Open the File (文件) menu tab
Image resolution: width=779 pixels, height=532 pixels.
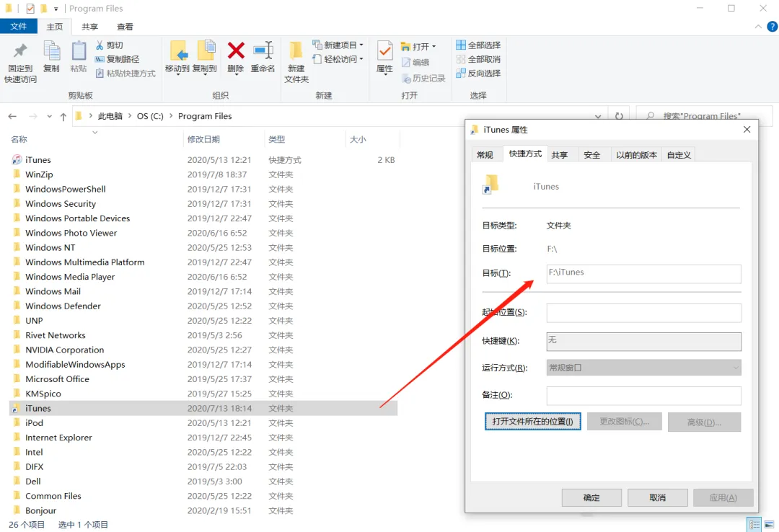click(x=18, y=27)
